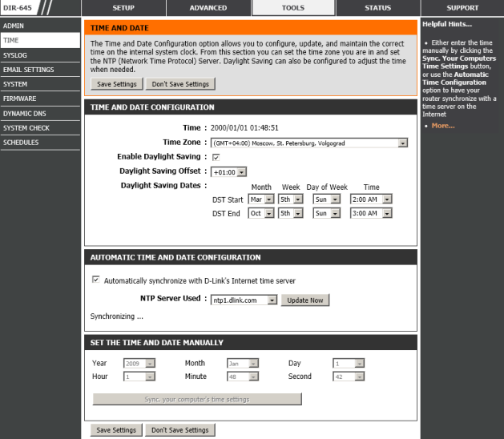
Task: Click the DIR-645 model logo
Action: point(18,8)
